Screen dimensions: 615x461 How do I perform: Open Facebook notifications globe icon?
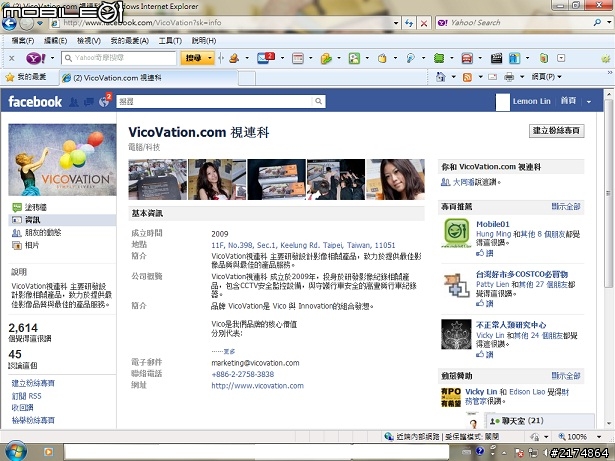[x=104, y=102]
